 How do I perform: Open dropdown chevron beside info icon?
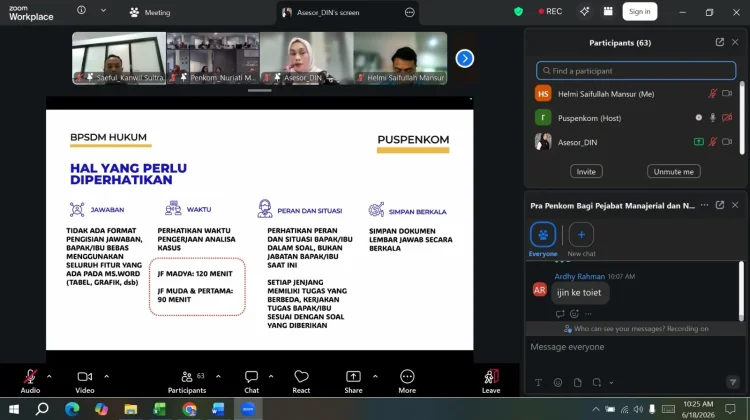click(x=103, y=10)
